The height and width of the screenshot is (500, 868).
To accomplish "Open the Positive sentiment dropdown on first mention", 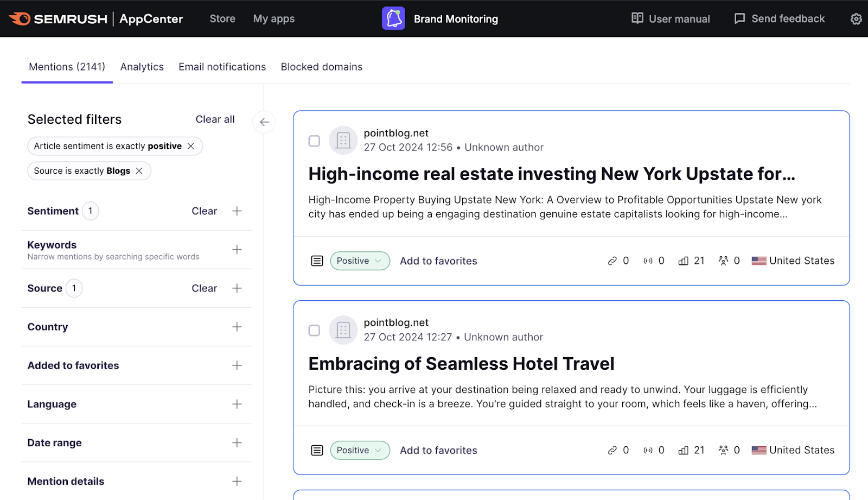I will point(360,261).
